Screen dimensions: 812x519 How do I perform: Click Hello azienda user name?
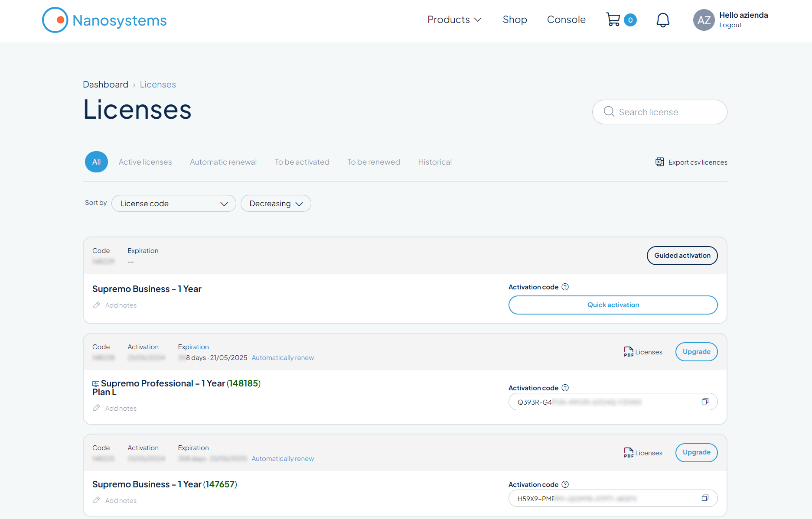[744, 15]
